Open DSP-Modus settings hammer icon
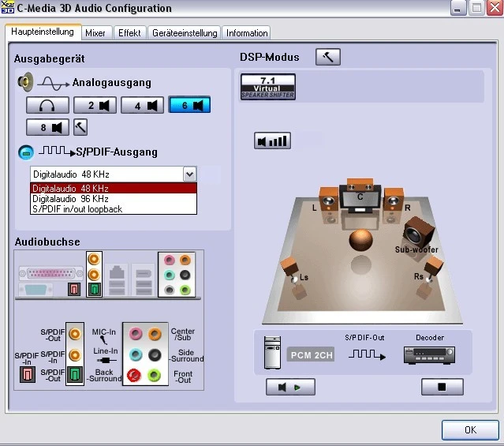 (x=327, y=57)
